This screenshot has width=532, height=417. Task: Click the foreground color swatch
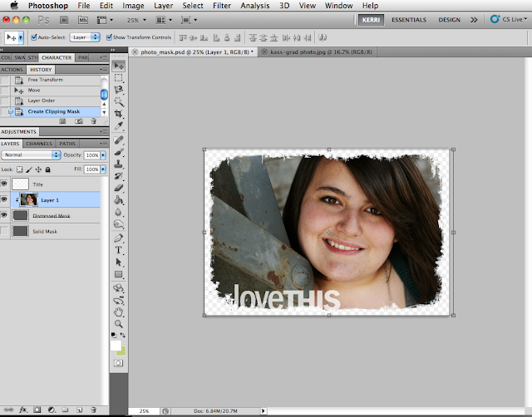pyautogui.click(x=116, y=345)
